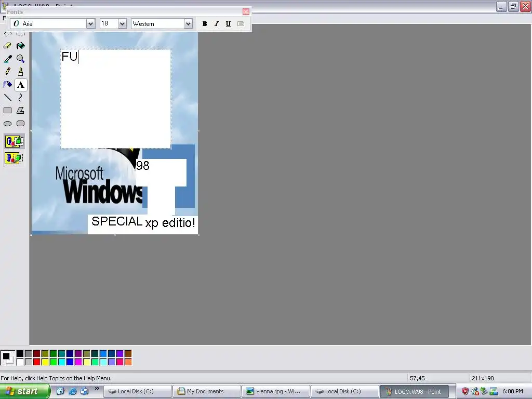Pick the olive color swatch

[45, 353]
